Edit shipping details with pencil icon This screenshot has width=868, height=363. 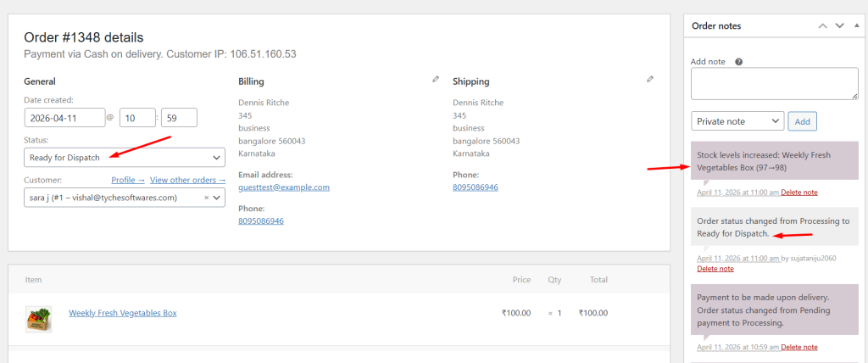pyautogui.click(x=650, y=79)
